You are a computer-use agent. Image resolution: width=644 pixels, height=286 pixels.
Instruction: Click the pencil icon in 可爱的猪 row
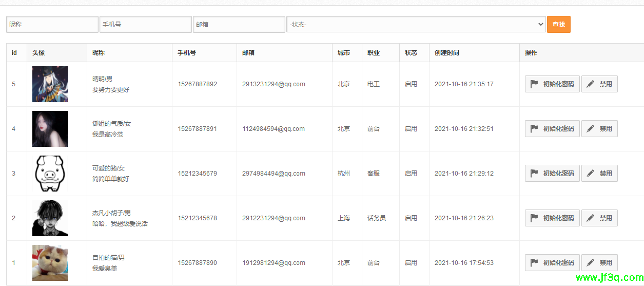click(591, 174)
